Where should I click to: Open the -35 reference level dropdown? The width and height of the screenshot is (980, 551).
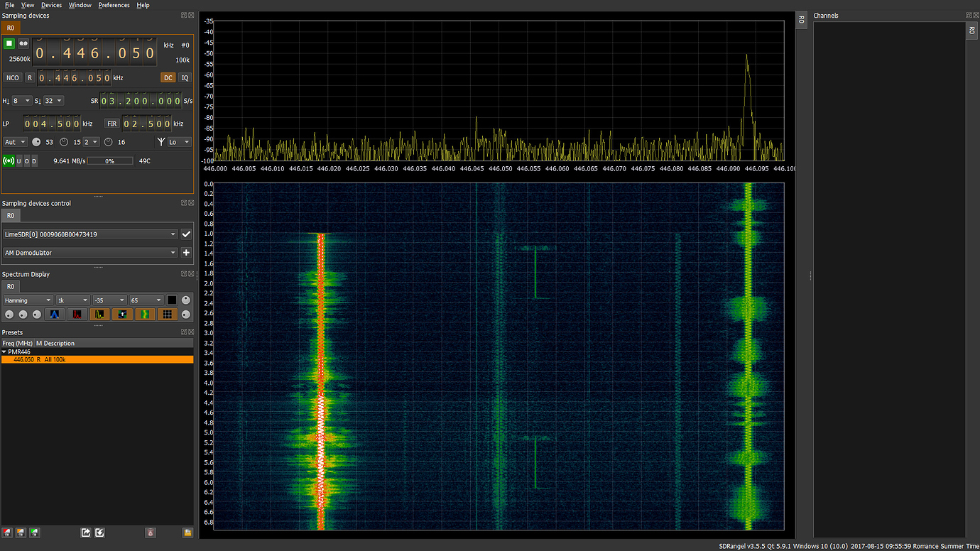110,300
